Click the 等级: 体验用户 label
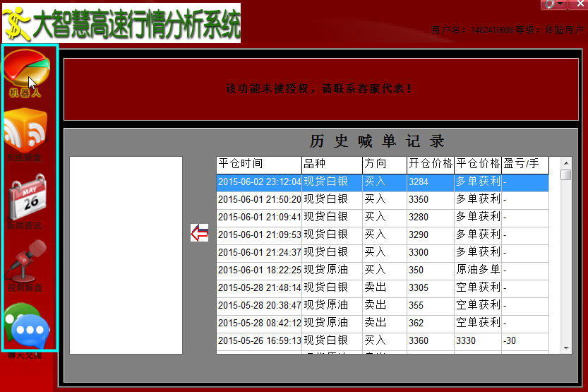 click(549, 30)
